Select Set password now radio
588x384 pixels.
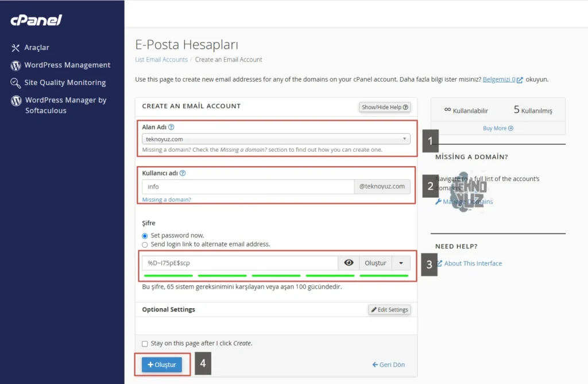(145, 236)
